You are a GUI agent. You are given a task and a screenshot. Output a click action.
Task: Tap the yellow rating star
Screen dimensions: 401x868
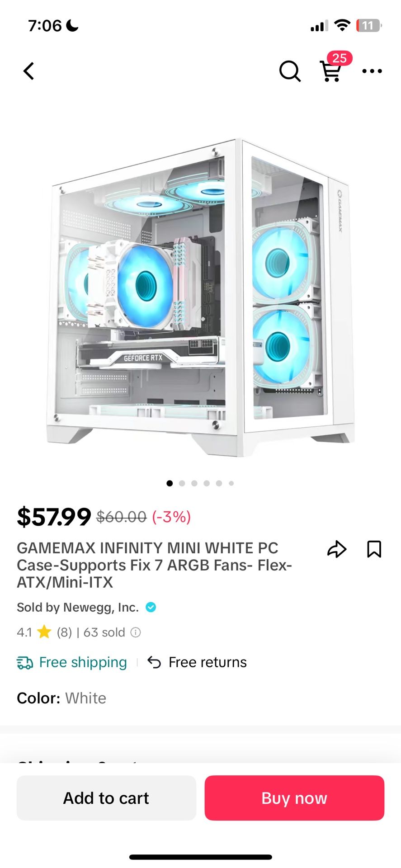44,632
